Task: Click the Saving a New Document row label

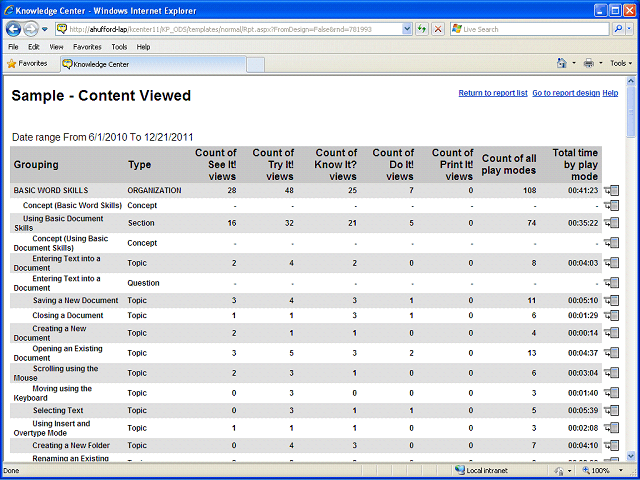Action: coord(76,300)
